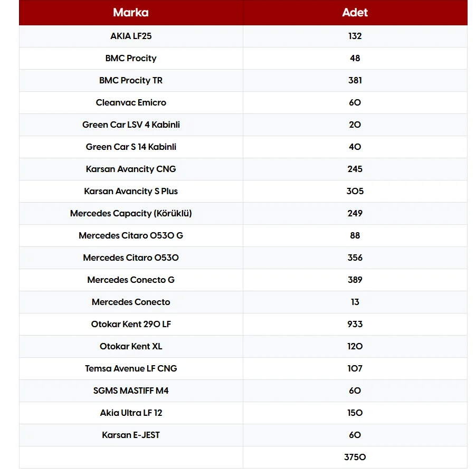Click Green Car LSV 4 Kabinli
The image size is (476, 476).
click(x=131, y=125)
